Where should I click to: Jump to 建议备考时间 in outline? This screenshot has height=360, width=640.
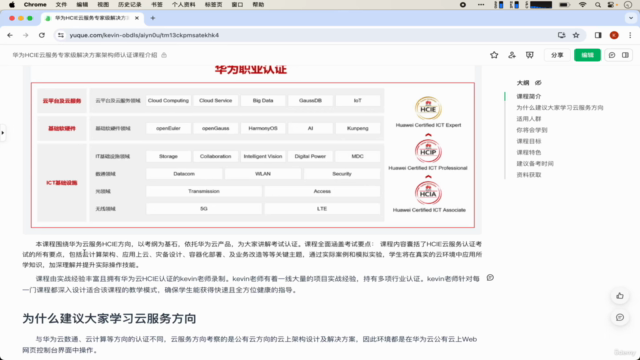click(x=535, y=164)
